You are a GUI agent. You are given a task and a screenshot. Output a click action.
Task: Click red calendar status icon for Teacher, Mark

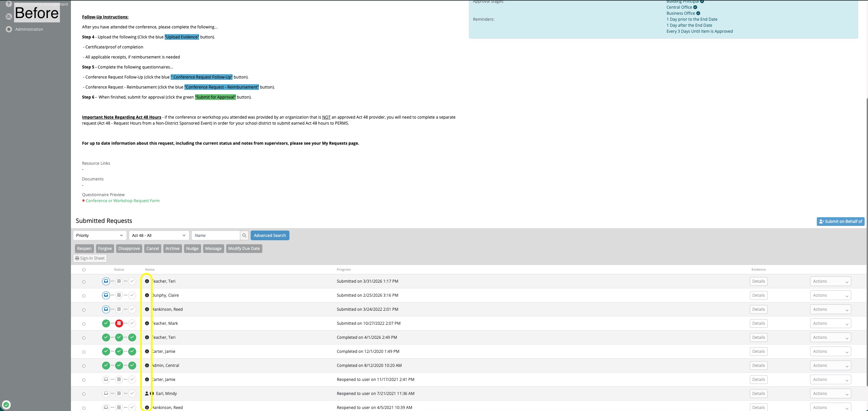[x=119, y=323]
